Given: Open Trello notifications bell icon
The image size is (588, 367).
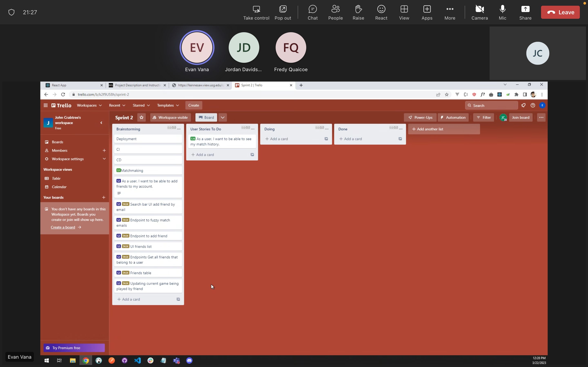Looking at the screenshot, I should click(523, 105).
